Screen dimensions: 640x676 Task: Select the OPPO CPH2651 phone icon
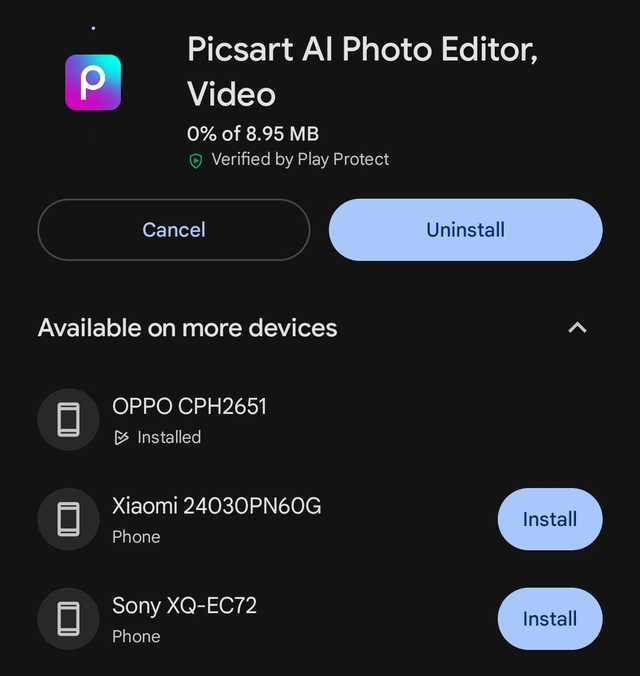tap(69, 419)
